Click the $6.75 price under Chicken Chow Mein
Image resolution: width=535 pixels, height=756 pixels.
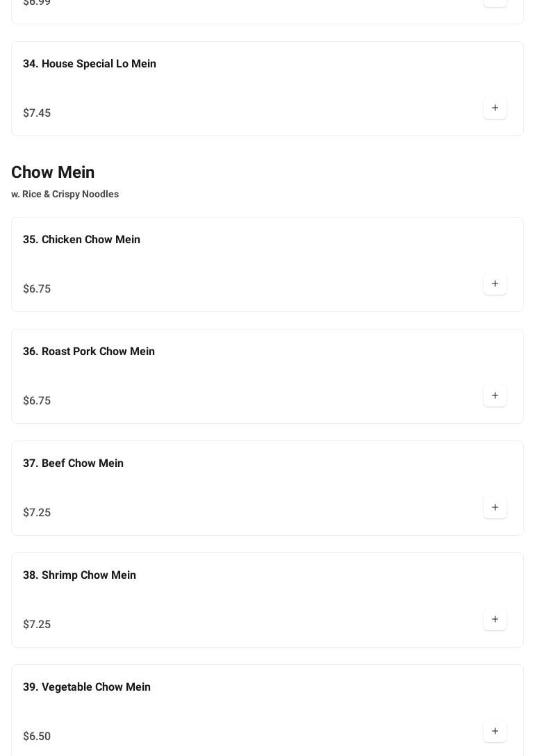coord(37,289)
